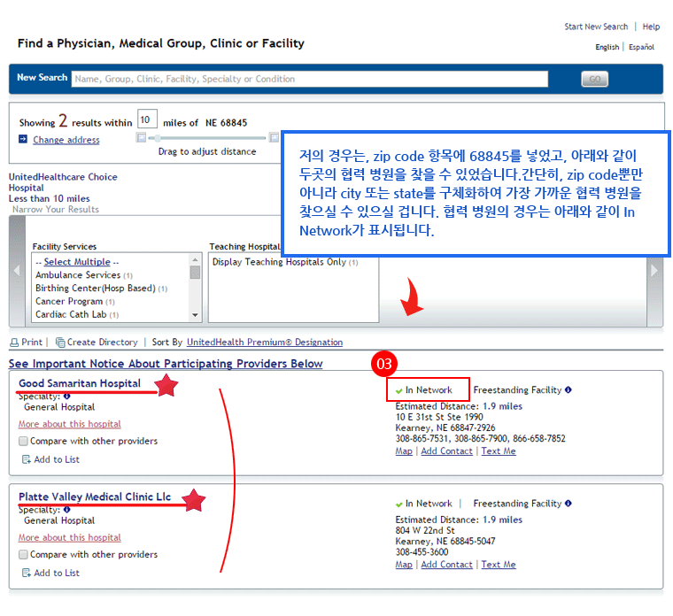Click info icon beside Specialty under Platte Valley Medical Clinic

66,510
